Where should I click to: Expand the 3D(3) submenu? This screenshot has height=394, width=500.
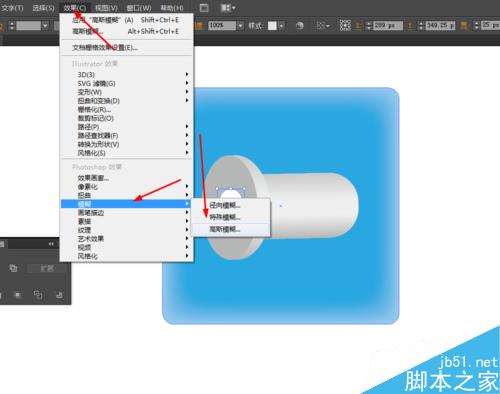pyautogui.click(x=126, y=74)
